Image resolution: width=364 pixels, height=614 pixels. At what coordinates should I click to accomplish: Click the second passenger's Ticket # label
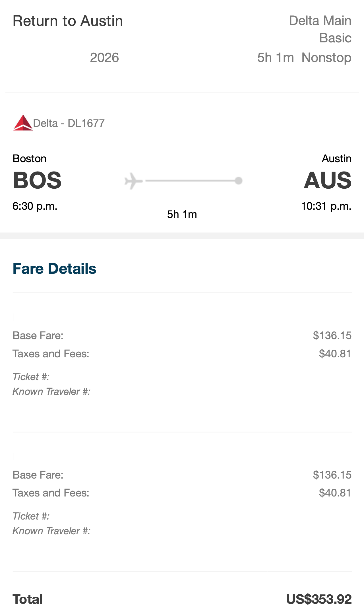[31, 516]
